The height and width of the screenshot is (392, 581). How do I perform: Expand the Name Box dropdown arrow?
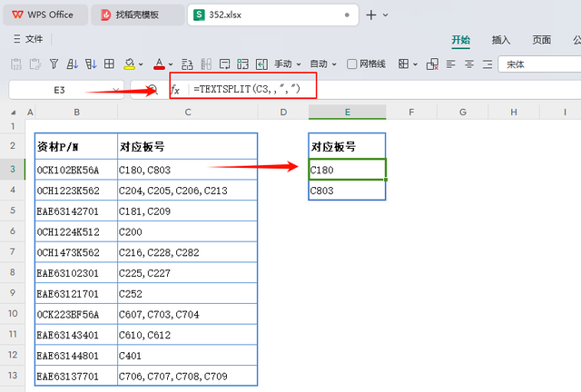115,90
